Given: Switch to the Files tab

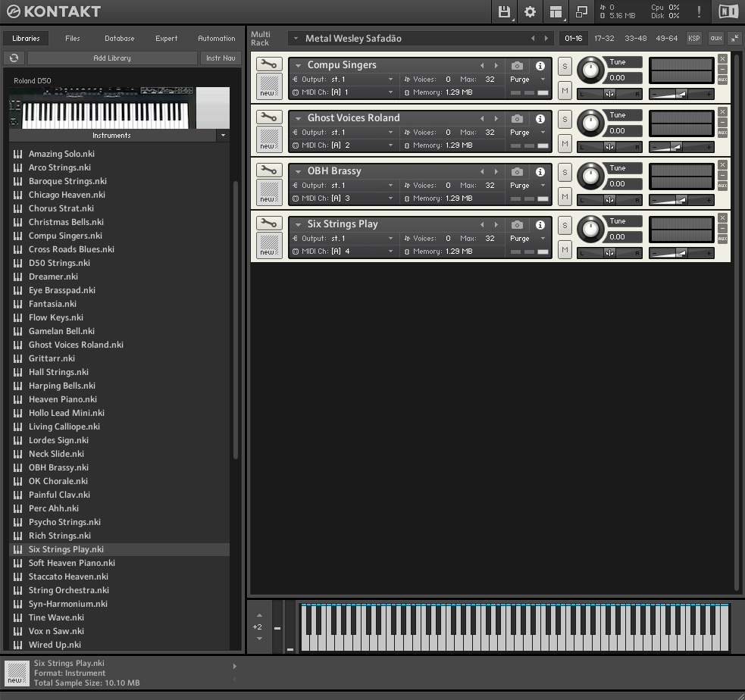Looking at the screenshot, I should point(73,39).
